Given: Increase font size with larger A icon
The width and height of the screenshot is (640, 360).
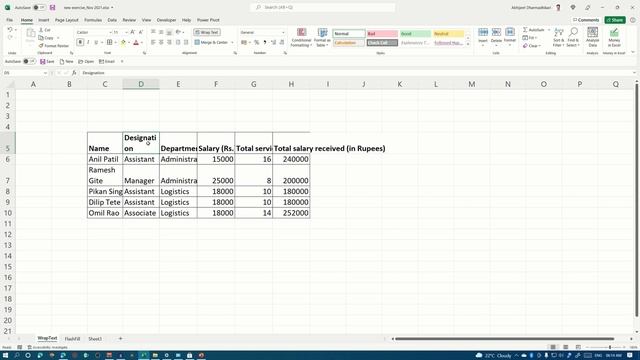Looking at the screenshot, I should click(133, 32).
